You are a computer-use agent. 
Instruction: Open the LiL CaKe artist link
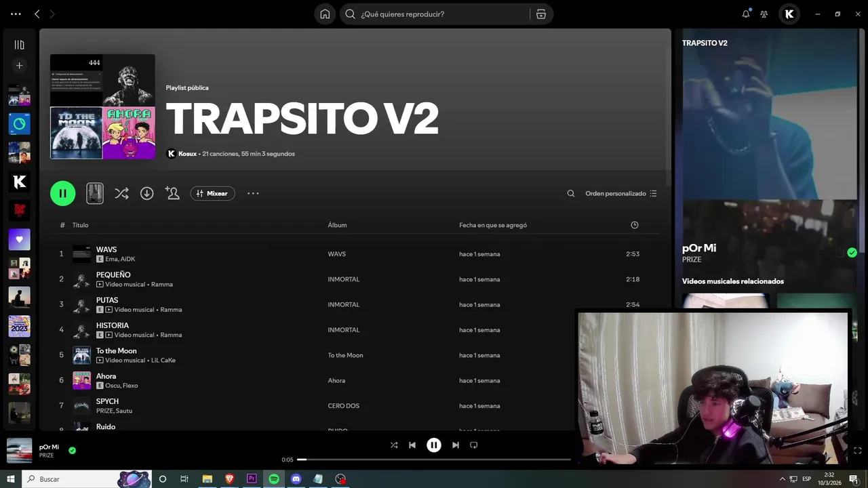[163, 360]
